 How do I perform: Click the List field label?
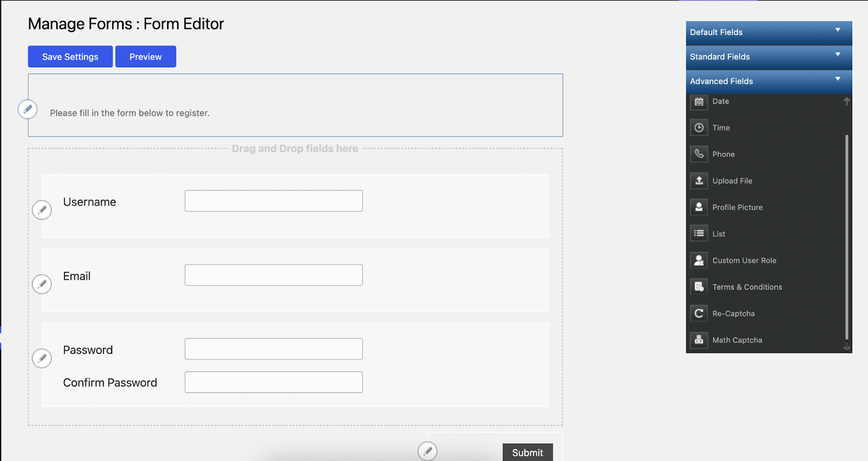pos(719,234)
